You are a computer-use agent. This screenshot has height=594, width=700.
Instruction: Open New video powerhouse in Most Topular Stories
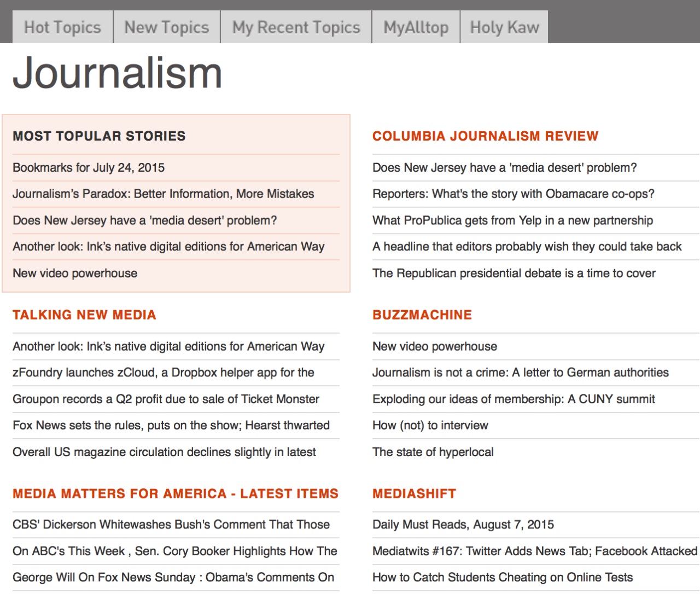pyautogui.click(x=75, y=273)
